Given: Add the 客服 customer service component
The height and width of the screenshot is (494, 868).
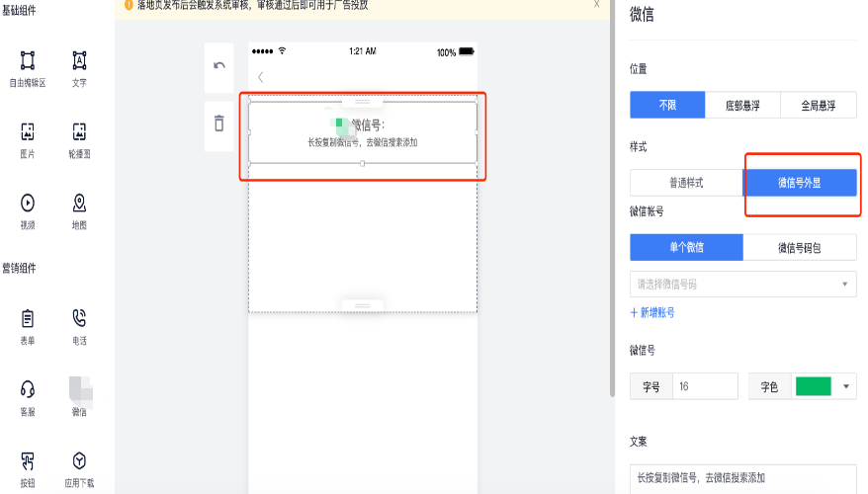Looking at the screenshot, I should pos(27,389).
